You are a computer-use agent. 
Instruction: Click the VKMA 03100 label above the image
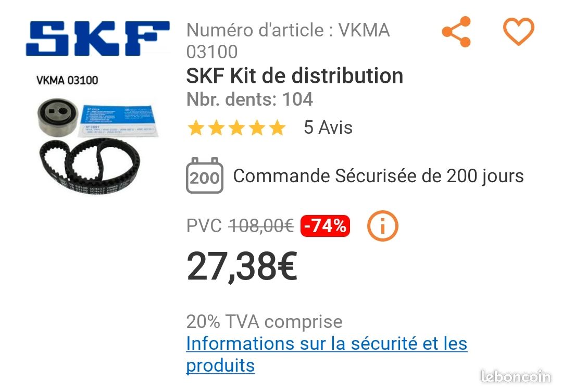[x=67, y=80]
